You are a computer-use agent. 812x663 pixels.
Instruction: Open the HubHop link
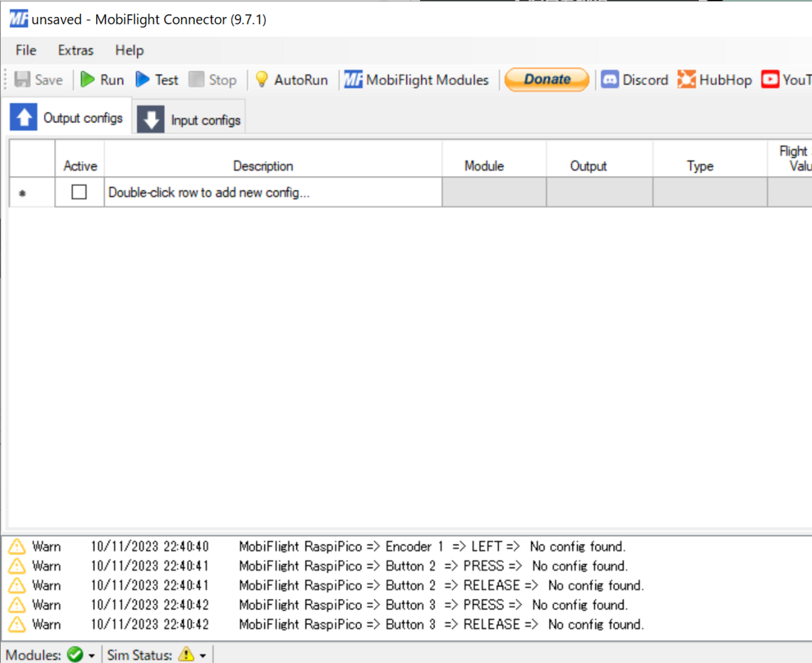pyautogui.click(x=715, y=80)
